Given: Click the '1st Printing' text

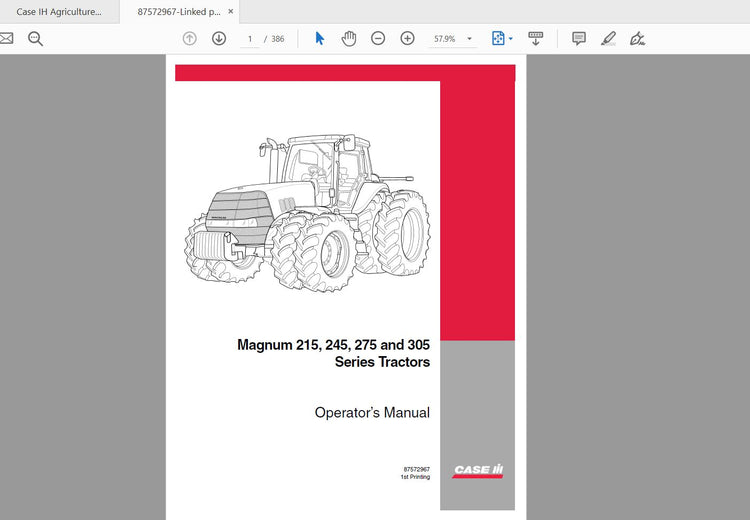Looking at the screenshot, I should tap(415, 477).
